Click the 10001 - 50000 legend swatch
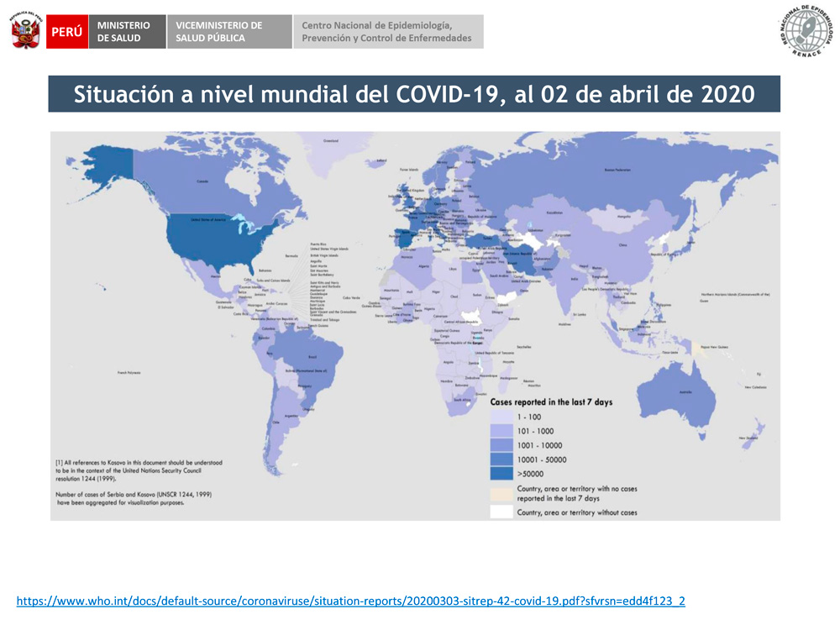The width and height of the screenshot is (840, 630). [x=501, y=459]
